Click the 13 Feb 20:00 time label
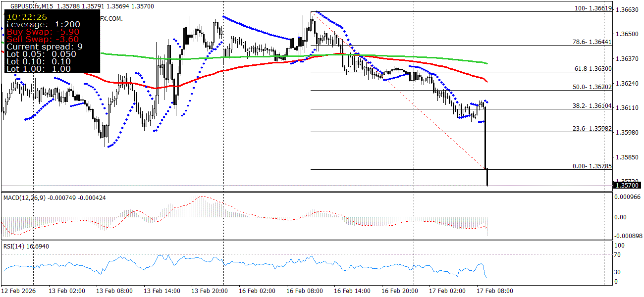Screen dimensions: 644x297 [210, 291]
